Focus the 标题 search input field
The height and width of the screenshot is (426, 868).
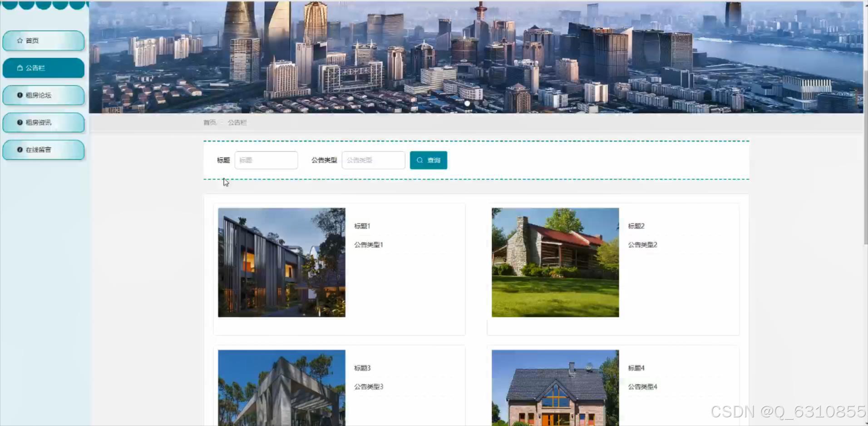pos(266,160)
